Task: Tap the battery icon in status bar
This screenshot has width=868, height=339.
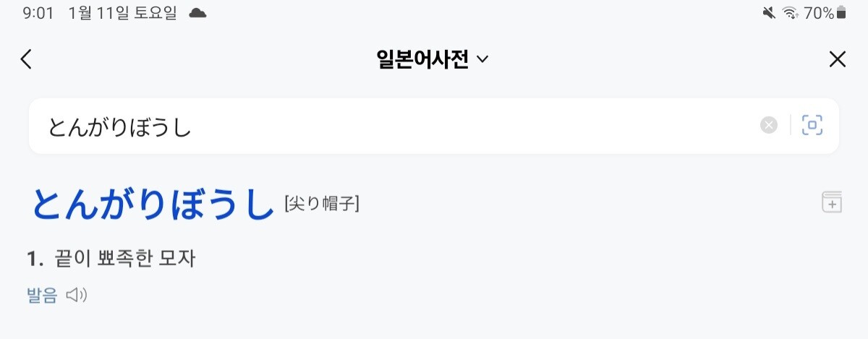Action: click(841, 13)
